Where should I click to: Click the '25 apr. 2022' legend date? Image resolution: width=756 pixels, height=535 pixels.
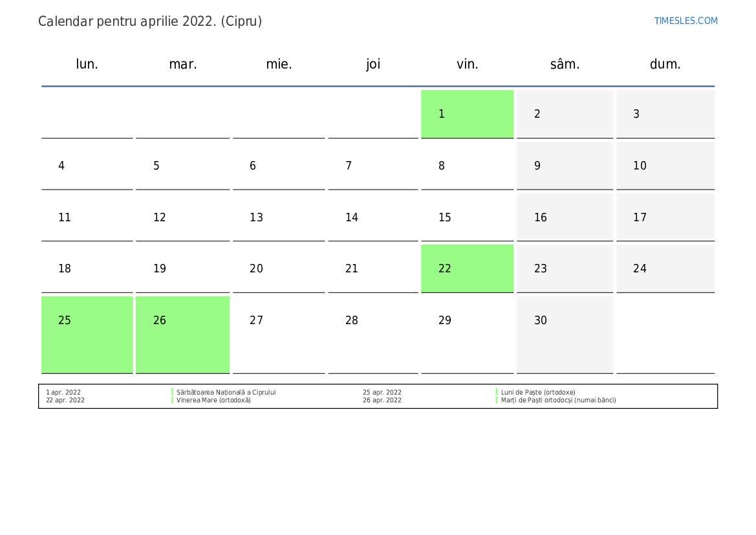(382, 392)
